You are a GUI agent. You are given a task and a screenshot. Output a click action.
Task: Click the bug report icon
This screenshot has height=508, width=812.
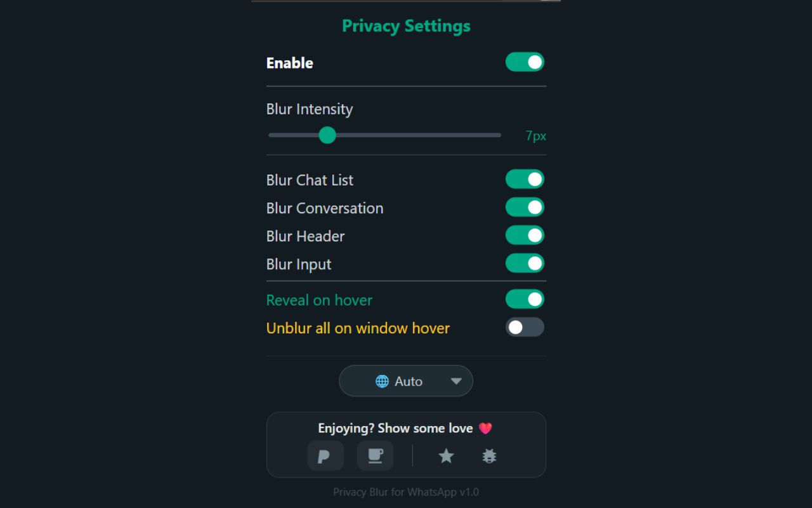click(488, 455)
